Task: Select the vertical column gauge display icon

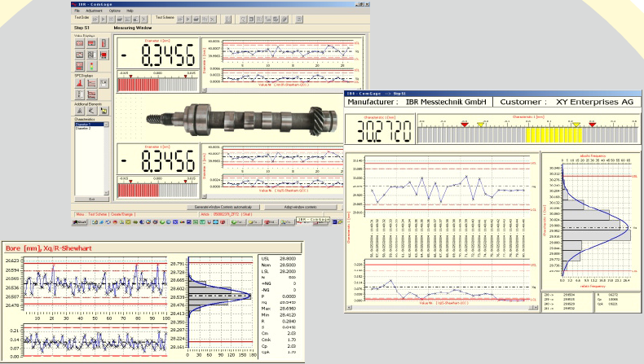Action: pyautogui.click(x=104, y=43)
